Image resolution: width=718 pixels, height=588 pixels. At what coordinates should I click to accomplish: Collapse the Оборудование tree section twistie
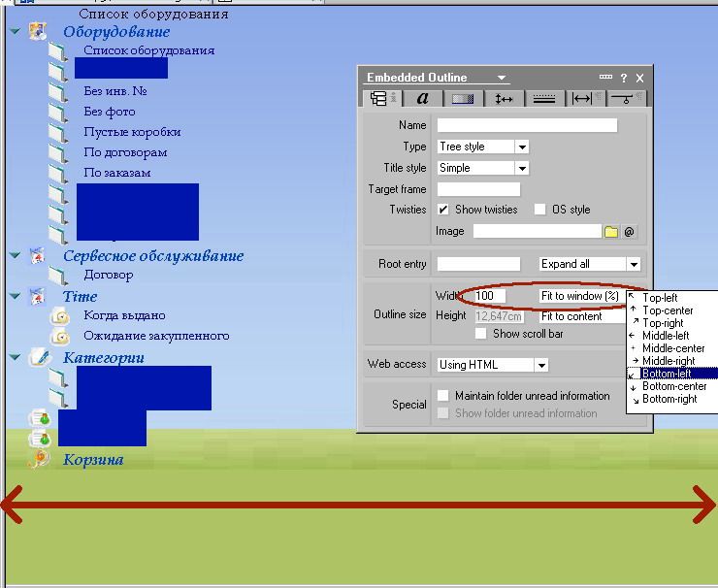tap(15, 31)
